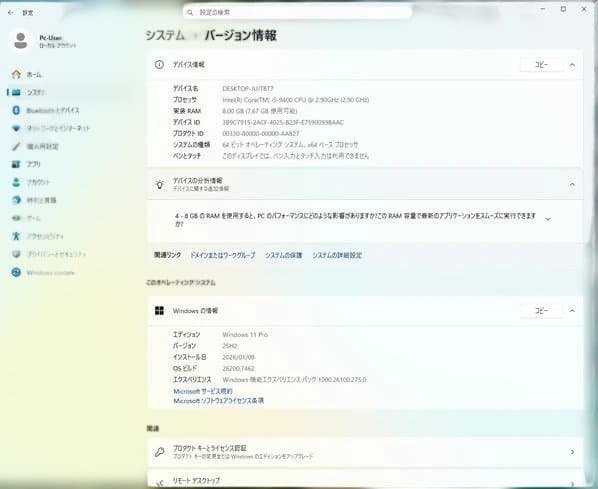The width and height of the screenshot is (598, 489).
Task: Click the device name DESKTOP value
Action: click(x=248, y=88)
